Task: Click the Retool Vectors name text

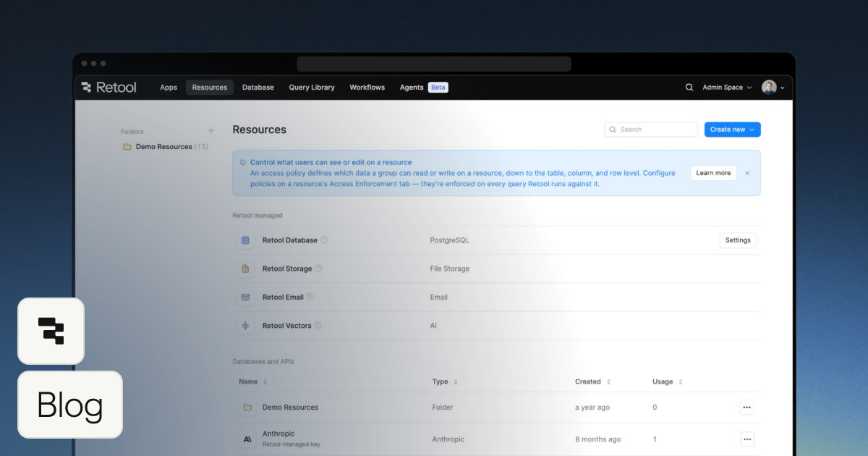Action: (286, 326)
